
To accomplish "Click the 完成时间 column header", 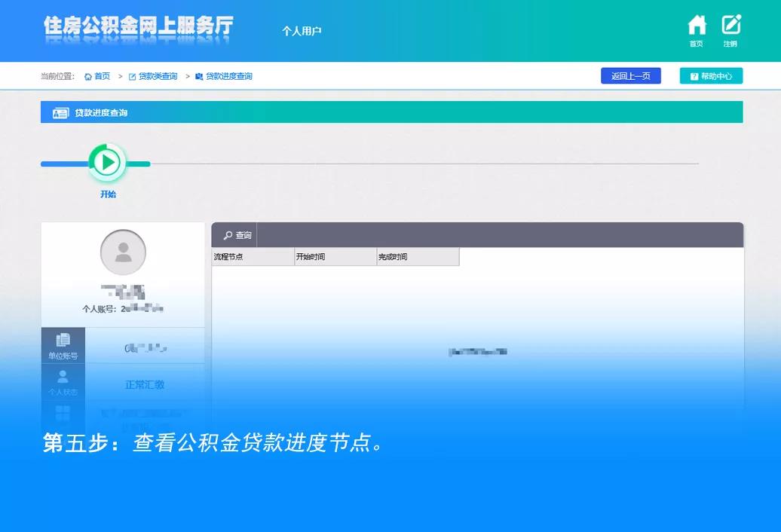I will pyautogui.click(x=418, y=257).
